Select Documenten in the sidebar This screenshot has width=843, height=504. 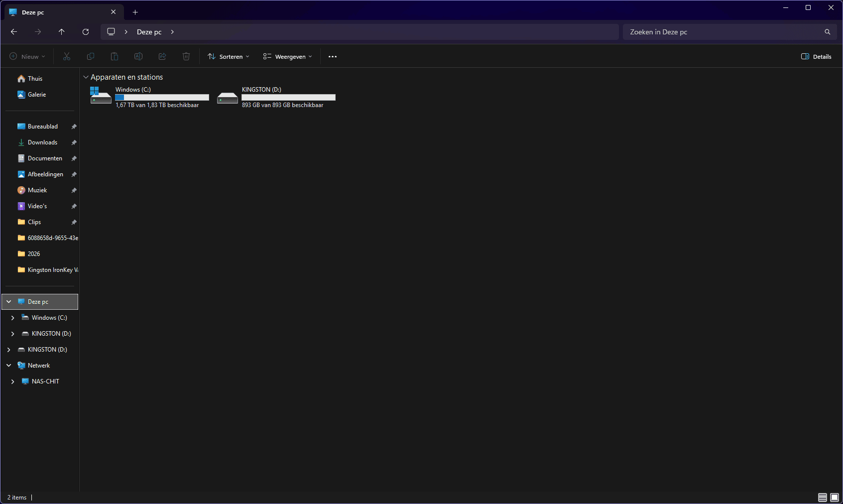(x=45, y=158)
